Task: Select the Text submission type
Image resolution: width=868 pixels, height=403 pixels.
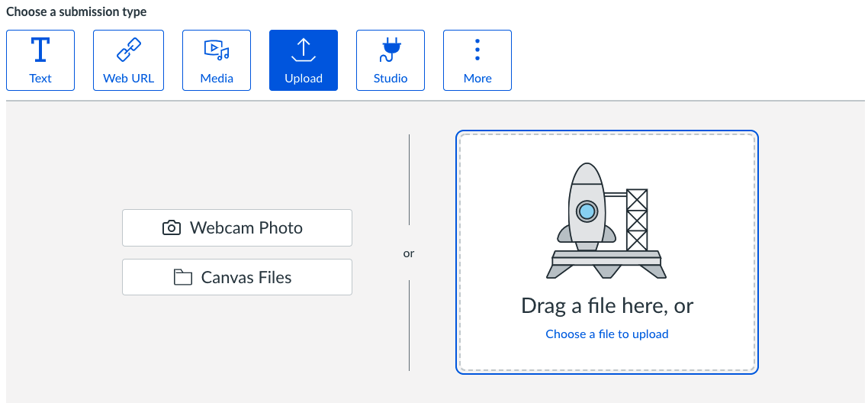Action: click(x=40, y=60)
